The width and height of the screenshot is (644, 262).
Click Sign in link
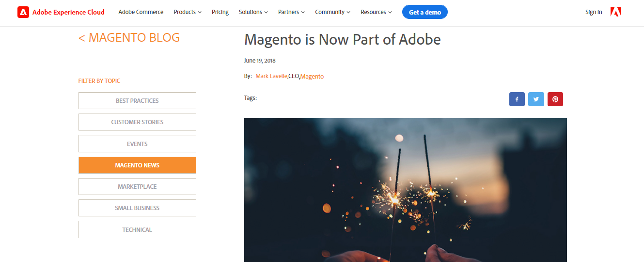coord(594,12)
